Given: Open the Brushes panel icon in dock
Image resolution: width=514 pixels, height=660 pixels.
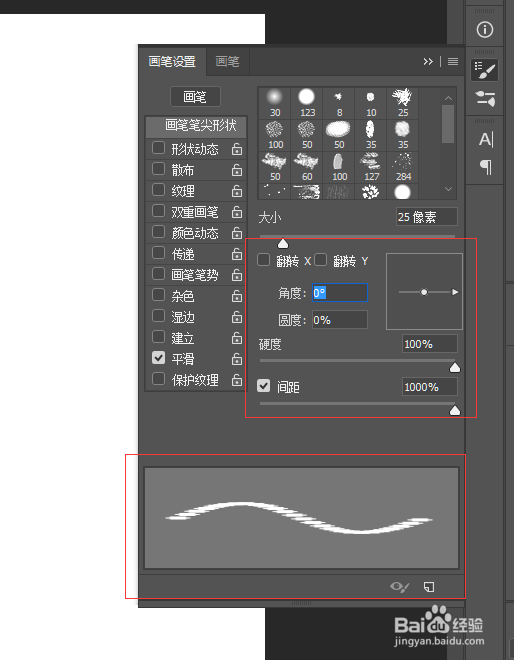Looking at the screenshot, I should click(485, 98).
